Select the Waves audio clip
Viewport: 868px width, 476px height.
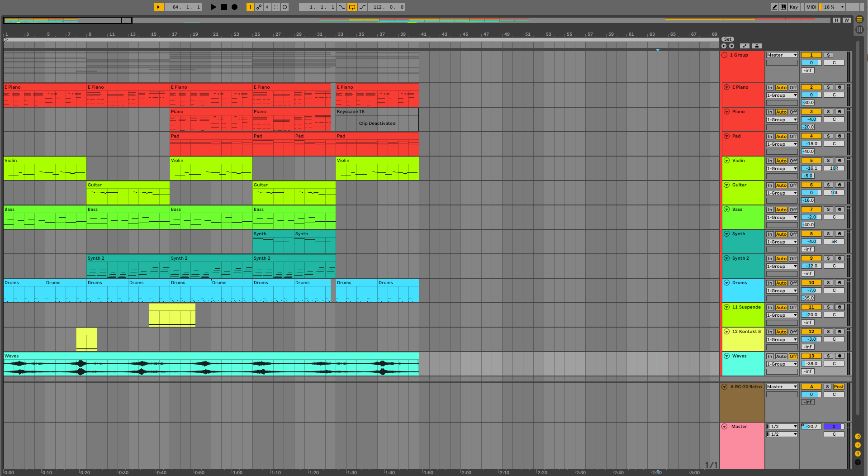[211, 364]
